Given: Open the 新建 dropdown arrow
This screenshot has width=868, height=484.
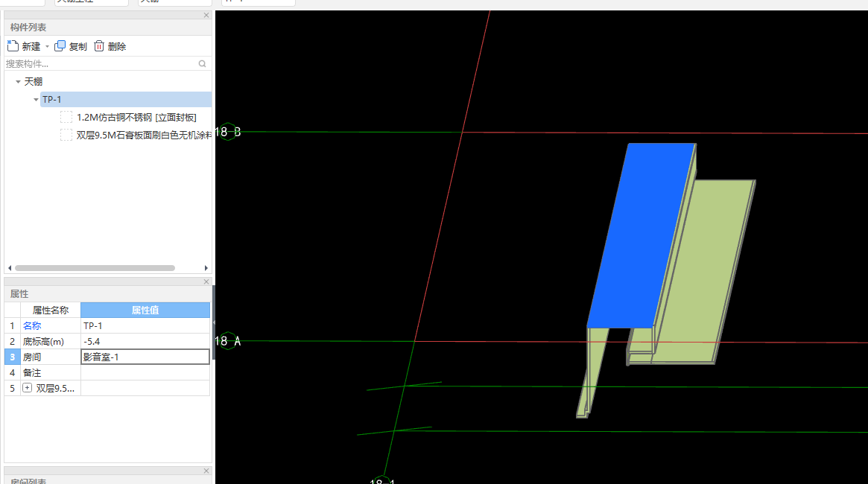Looking at the screenshot, I should pos(47,46).
